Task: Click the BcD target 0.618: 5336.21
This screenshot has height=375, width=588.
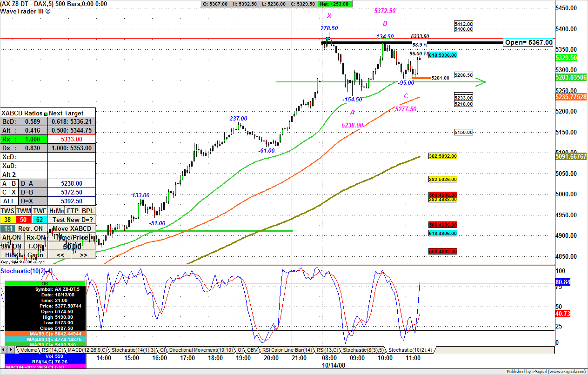Action: tap(72, 121)
